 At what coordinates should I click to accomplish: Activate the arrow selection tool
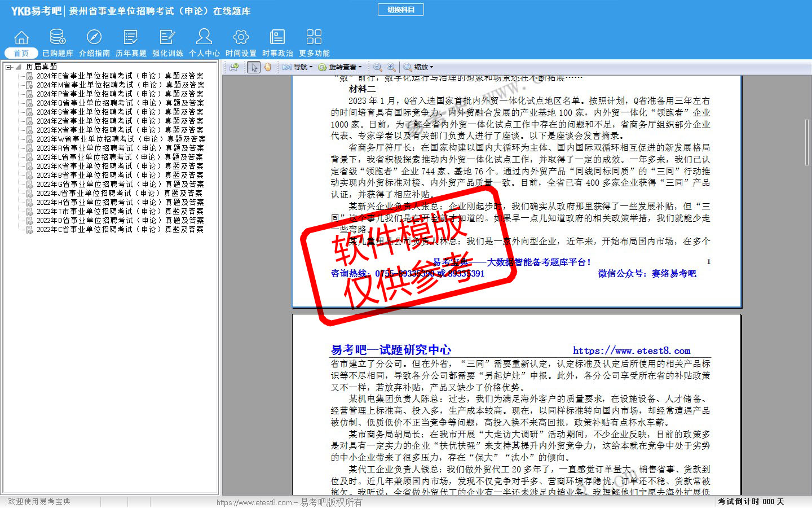(x=254, y=67)
